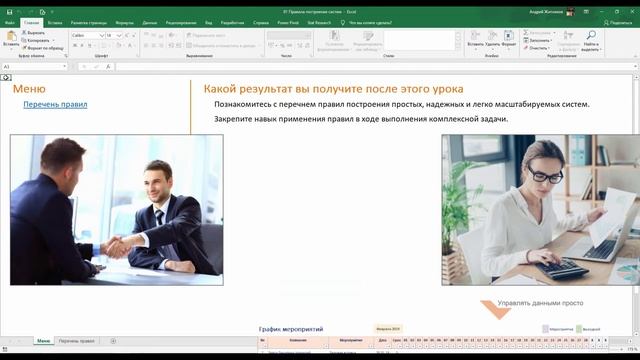Click the vertical scrollbar up arrow

pos(636,77)
